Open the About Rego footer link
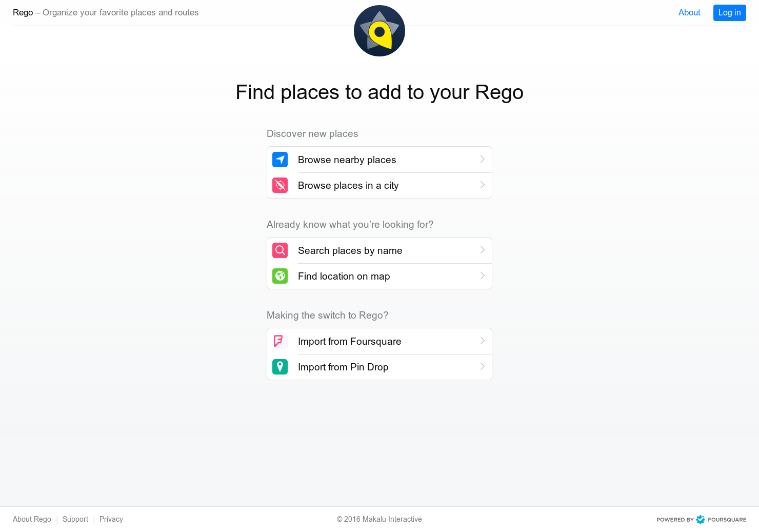 (32, 519)
